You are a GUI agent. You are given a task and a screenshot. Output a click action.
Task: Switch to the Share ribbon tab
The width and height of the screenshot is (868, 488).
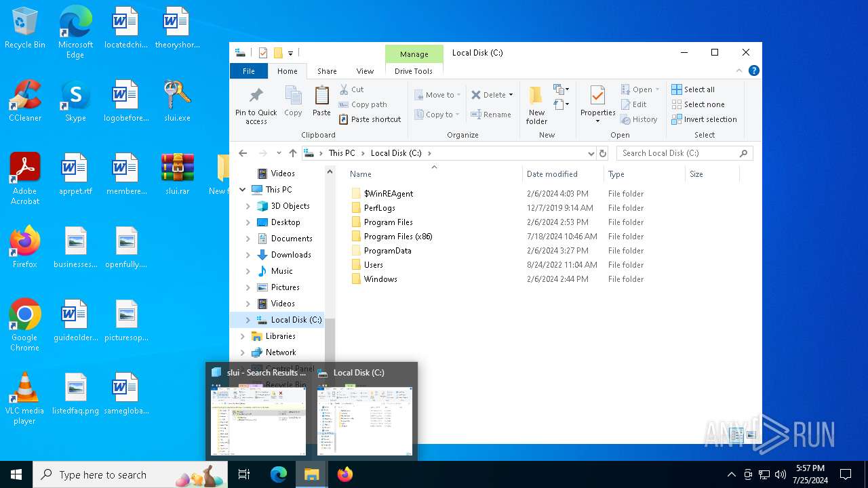point(327,71)
